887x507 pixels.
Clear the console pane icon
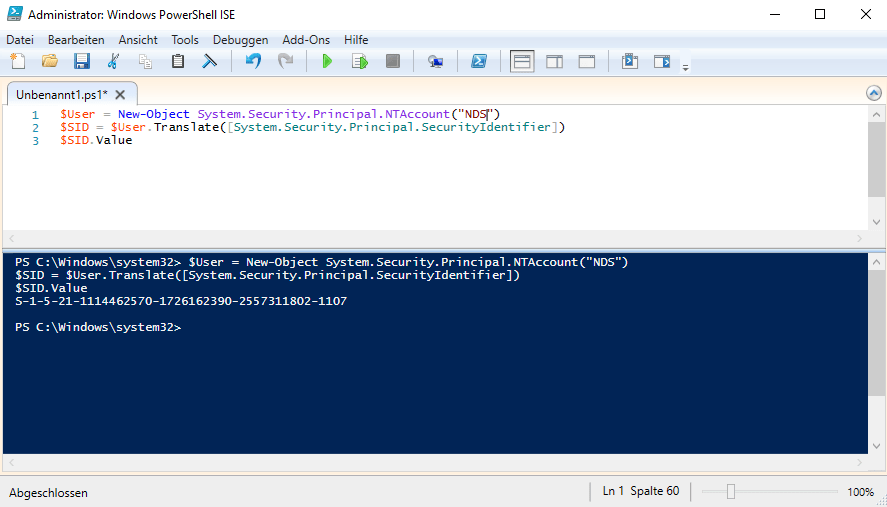[209, 62]
